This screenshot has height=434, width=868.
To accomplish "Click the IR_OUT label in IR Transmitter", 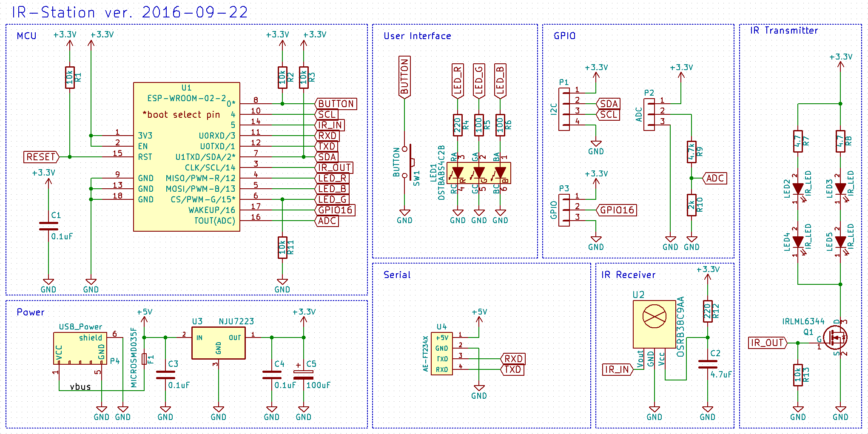I will point(768,343).
